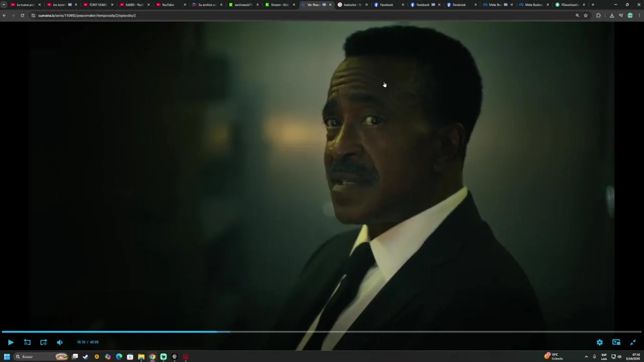Open the tab search dropdown

click(4, 5)
